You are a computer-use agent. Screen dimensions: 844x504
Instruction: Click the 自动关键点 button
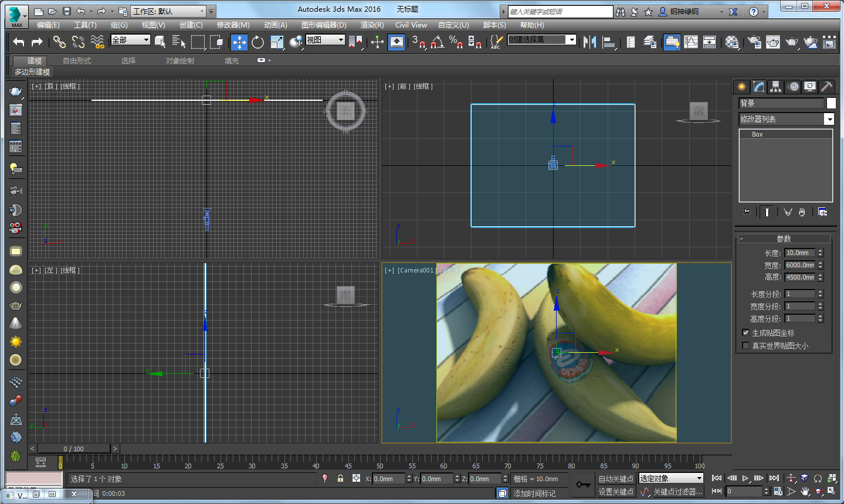pos(616,479)
